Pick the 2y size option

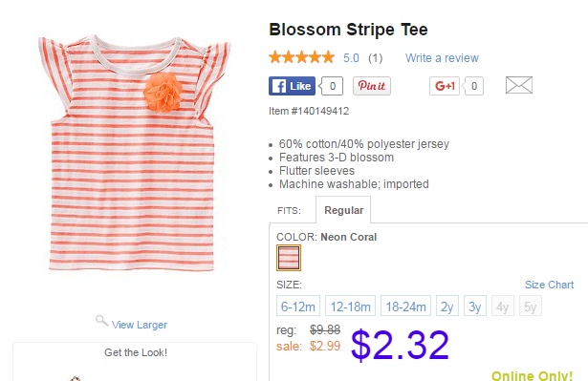click(447, 306)
